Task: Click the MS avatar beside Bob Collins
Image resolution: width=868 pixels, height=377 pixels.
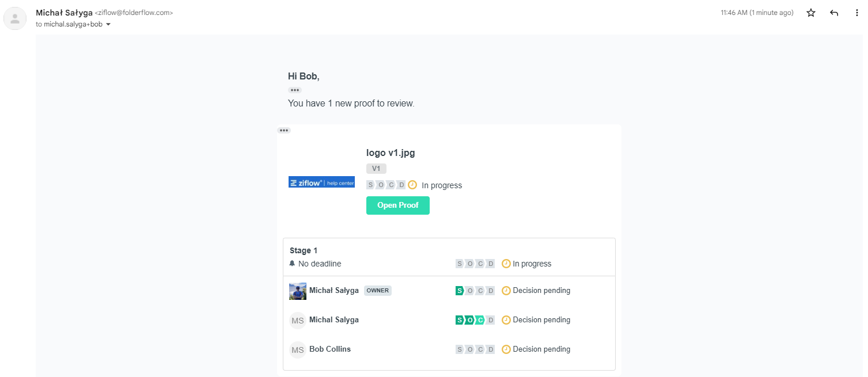Action: 298,349
